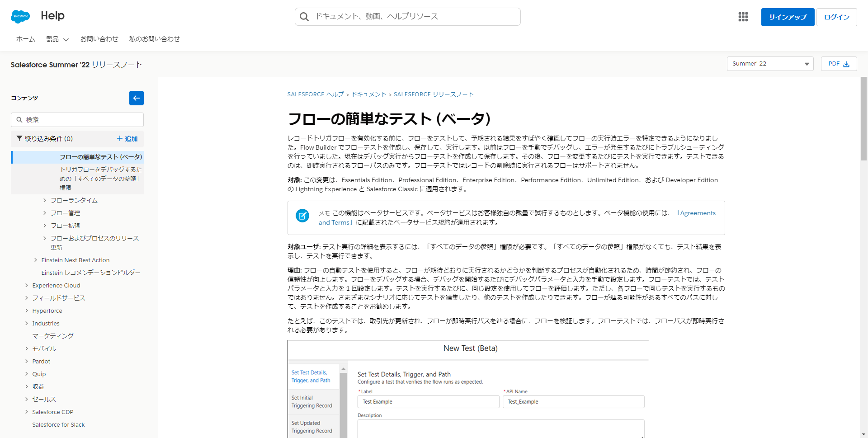The width and height of the screenshot is (868, 438).
Task: Click the search magnifier icon in header
Action: tap(304, 17)
